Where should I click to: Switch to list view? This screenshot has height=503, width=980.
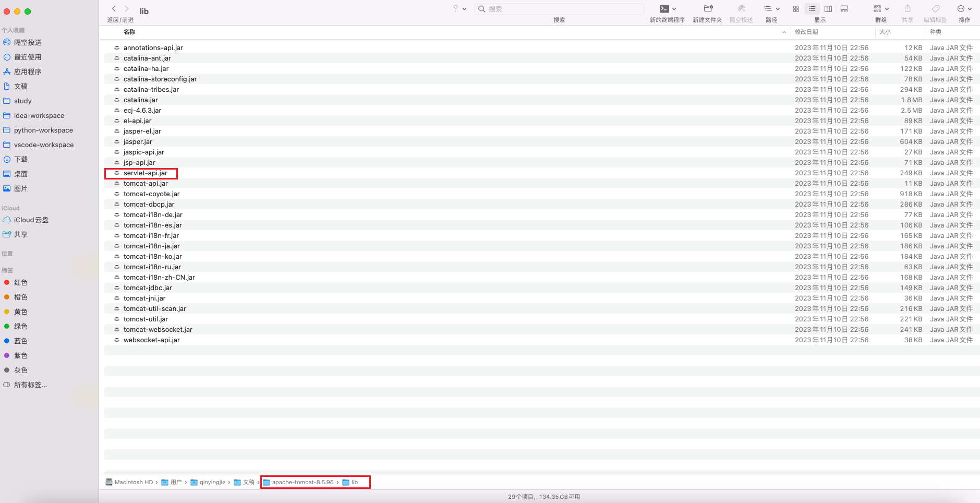coord(812,9)
